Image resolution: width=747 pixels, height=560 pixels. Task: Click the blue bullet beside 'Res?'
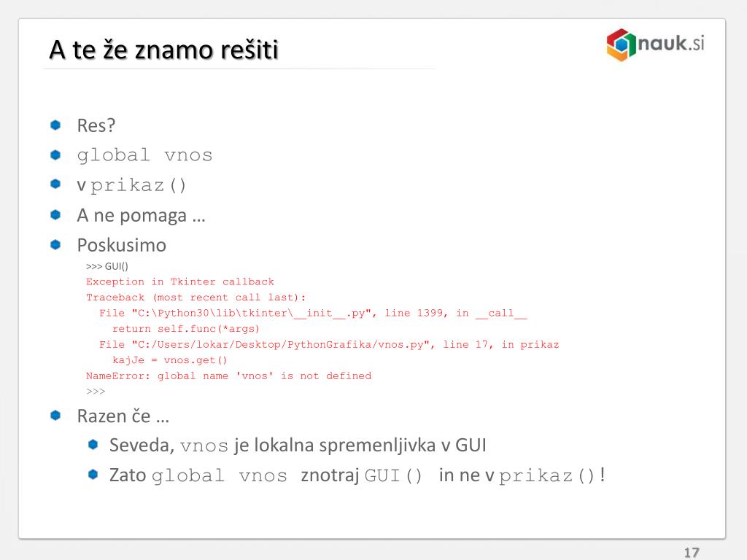pos(55,125)
